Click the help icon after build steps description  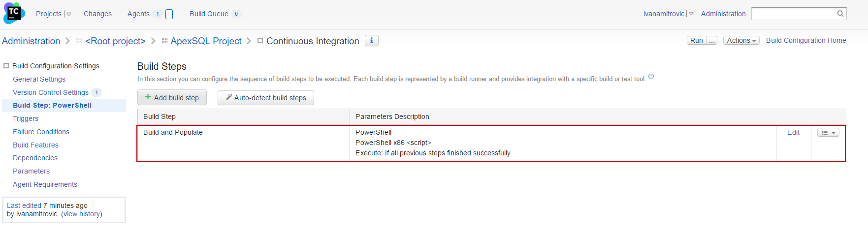(x=651, y=77)
